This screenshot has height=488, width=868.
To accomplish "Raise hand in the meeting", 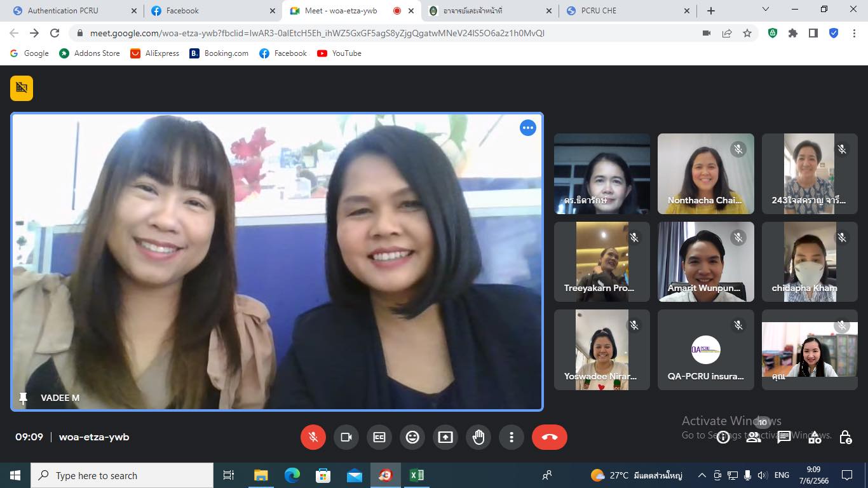I will [478, 437].
